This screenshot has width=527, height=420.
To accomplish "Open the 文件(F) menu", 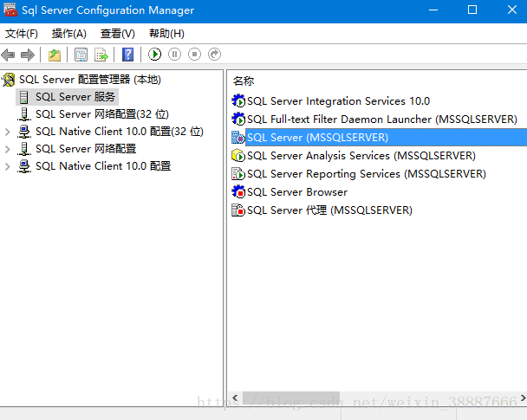I will (21, 34).
